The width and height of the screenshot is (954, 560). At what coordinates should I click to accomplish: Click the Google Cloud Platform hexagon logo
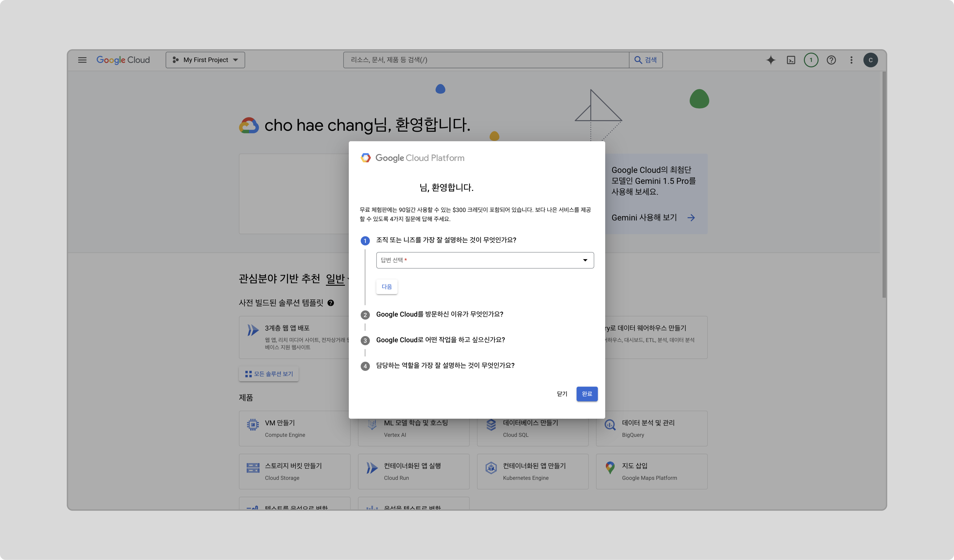pos(366,158)
